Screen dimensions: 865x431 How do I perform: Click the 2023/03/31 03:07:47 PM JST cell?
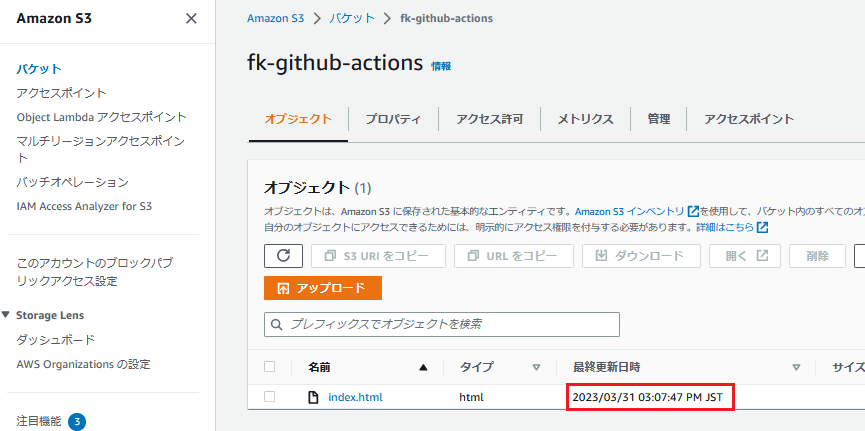click(648, 397)
